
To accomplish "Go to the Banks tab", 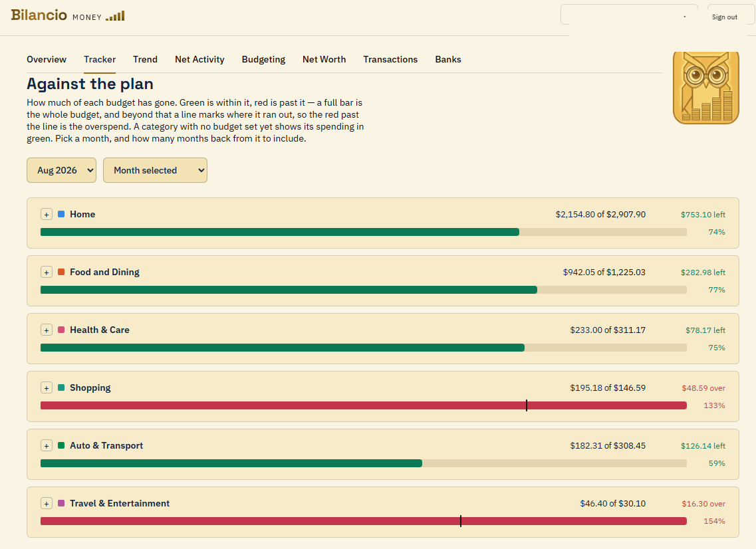I will tap(448, 59).
